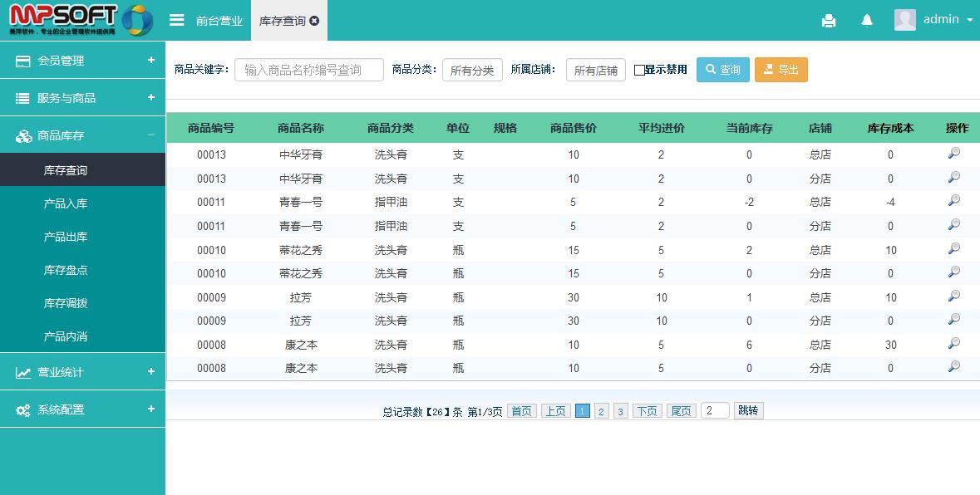The image size is (980, 495).
Task: Click magnifier icon for 拉芳 总店 row
Action: (x=954, y=297)
